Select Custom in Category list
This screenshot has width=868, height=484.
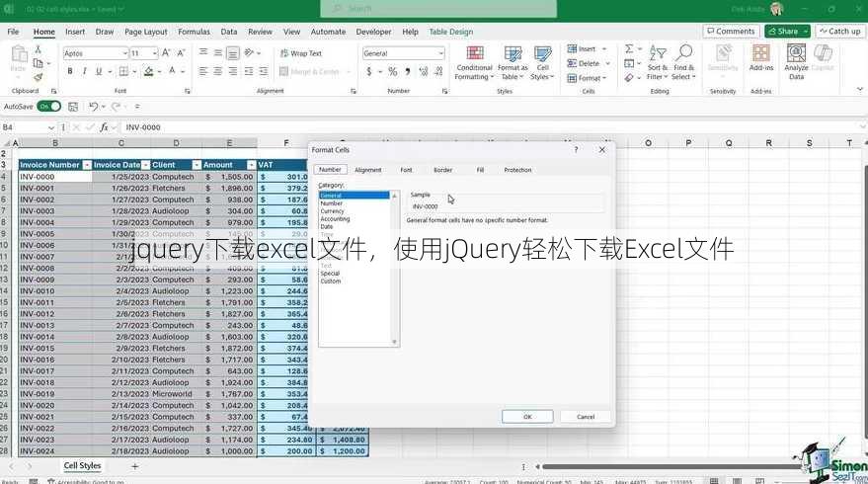[331, 282]
